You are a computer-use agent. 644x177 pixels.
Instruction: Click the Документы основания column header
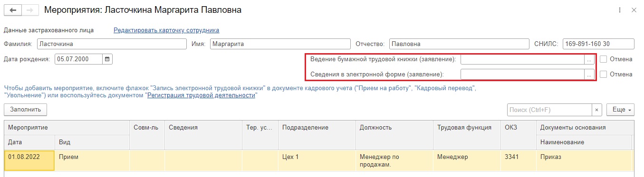[585, 128]
